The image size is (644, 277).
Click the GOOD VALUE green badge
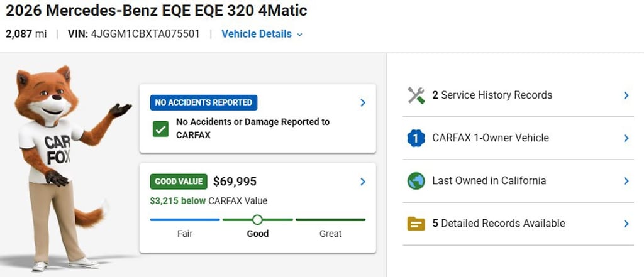click(179, 182)
